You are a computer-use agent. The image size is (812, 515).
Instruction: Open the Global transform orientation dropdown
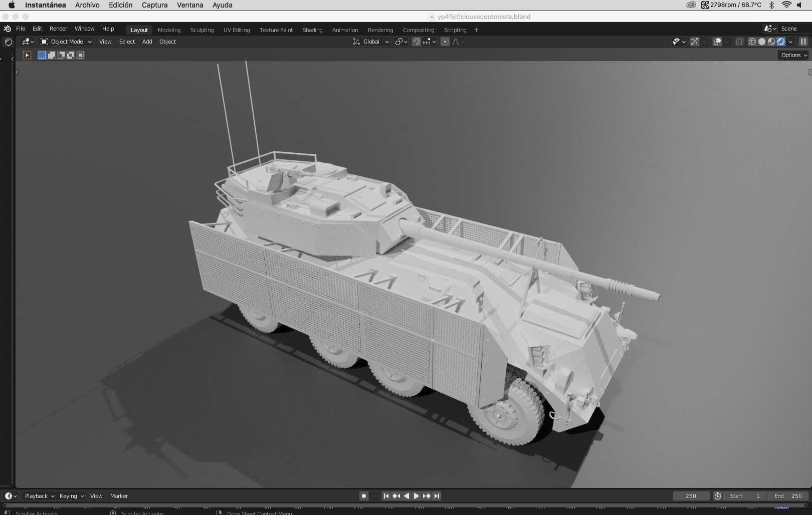(x=370, y=42)
